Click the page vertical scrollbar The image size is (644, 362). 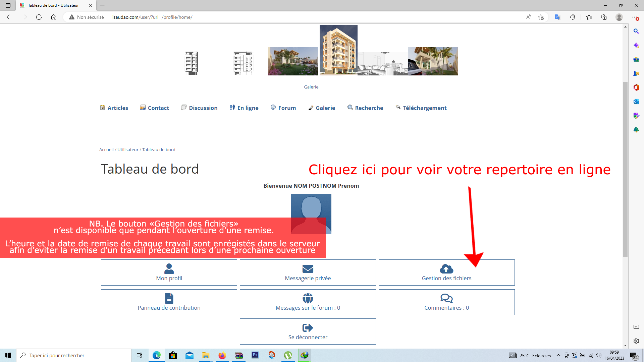click(x=625, y=168)
